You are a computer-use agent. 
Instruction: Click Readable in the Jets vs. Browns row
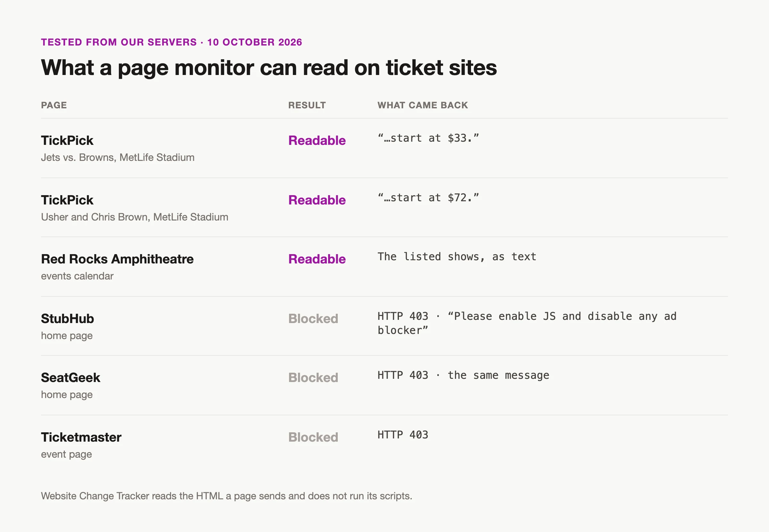pyautogui.click(x=317, y=140)
